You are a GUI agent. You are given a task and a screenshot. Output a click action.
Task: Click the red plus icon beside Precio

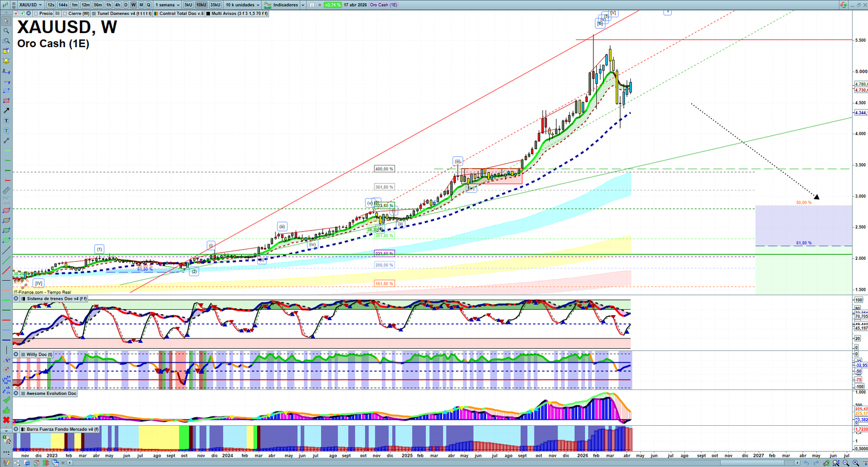click(16, 14)
